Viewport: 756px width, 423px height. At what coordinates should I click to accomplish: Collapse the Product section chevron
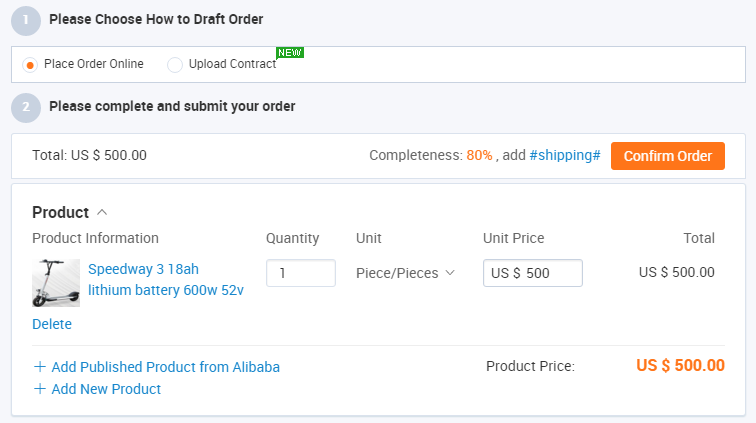click(x=102, y=212)
